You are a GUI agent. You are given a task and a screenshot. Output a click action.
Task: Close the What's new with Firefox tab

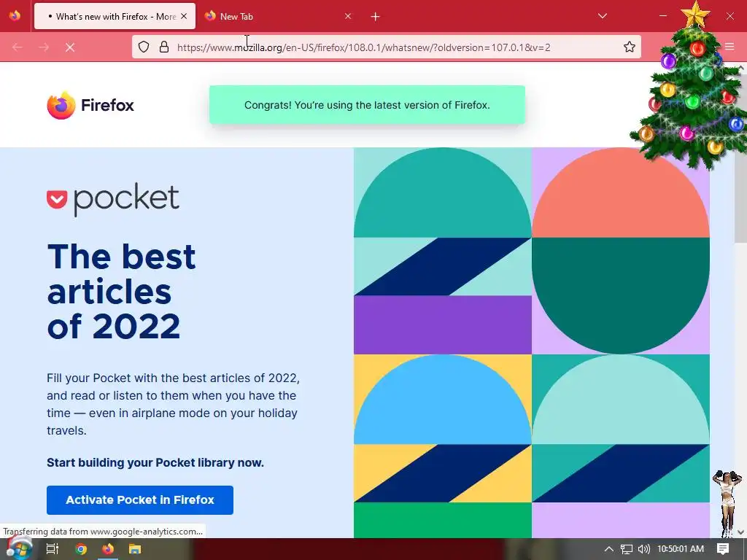tap(184, 16)
